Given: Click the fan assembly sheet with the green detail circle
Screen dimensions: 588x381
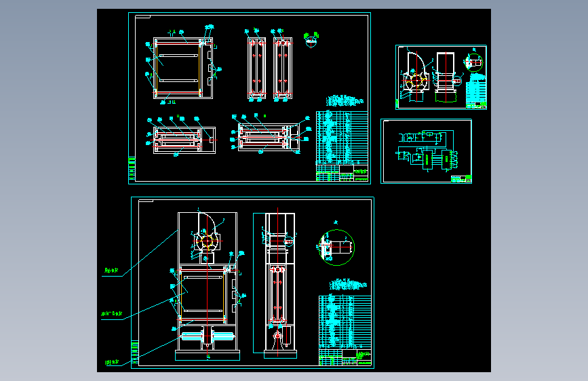Looking at the screenshot, I should tap(441, 77).
